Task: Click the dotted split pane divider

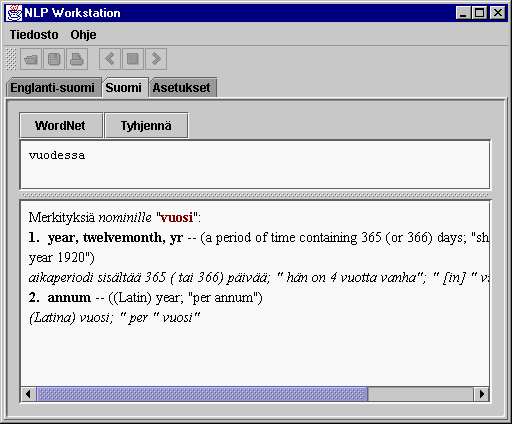Action: point(255,195)
